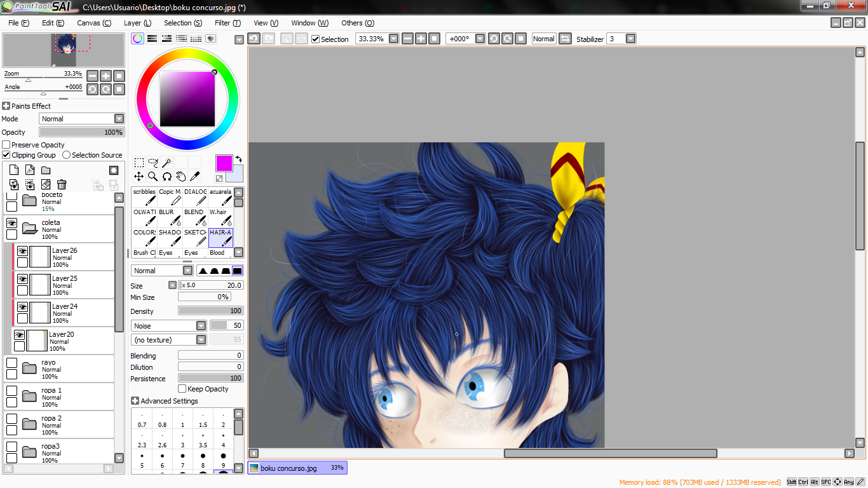Select the move tool
This screenshot has height=488, width=868.
[x=139, y=177]
